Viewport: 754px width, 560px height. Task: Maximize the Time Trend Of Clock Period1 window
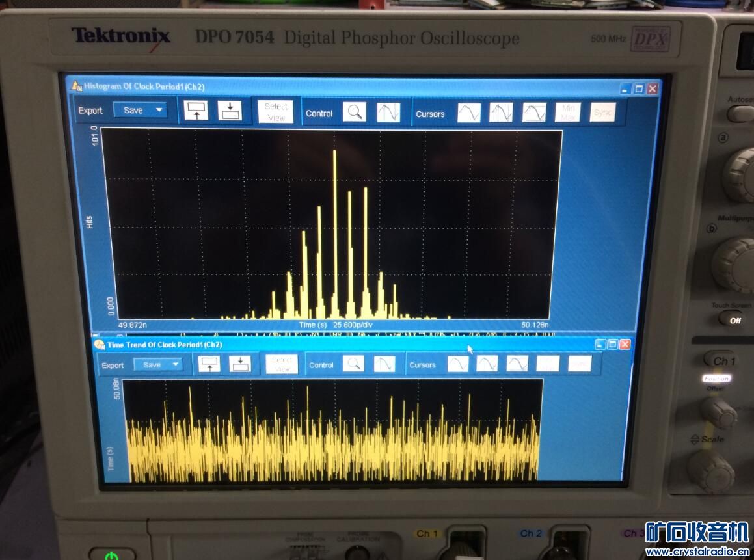pyautogui.click(x=612, y=344)
